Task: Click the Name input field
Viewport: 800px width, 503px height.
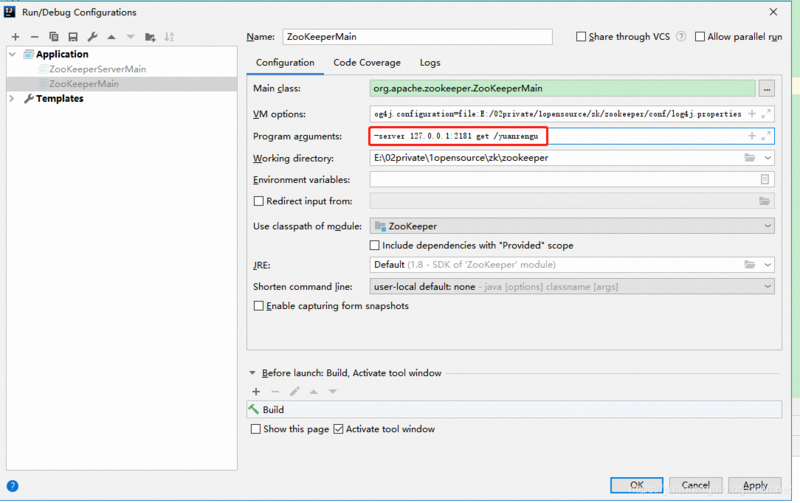Action: click(x=417, y=37)
